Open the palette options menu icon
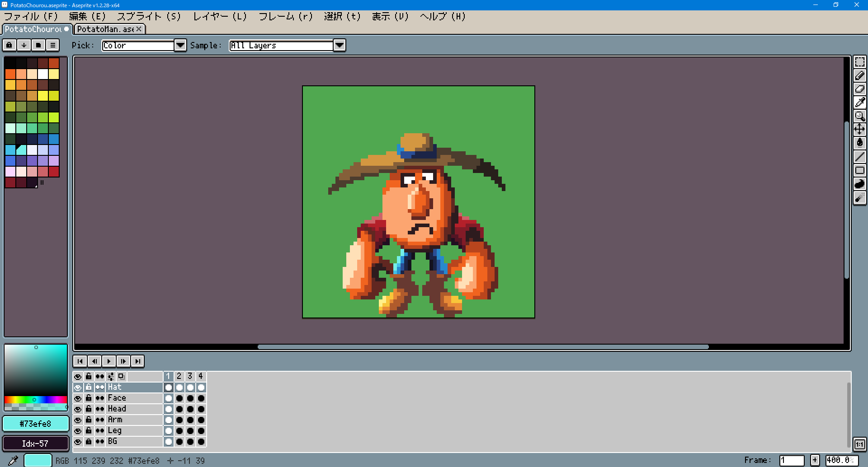The height and width of the screenshot is (467, 868). coord(52,45)
